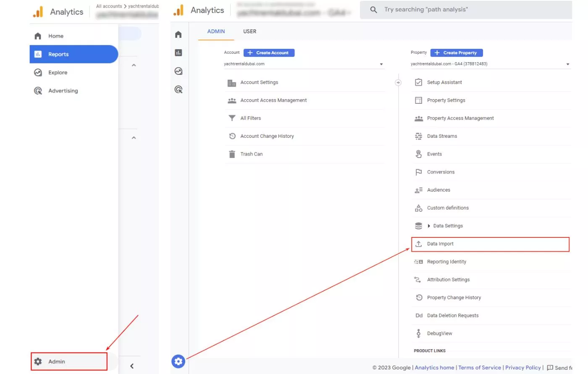Switch to the ADMIN tab
588x374 pixels.
coord(216,32)
